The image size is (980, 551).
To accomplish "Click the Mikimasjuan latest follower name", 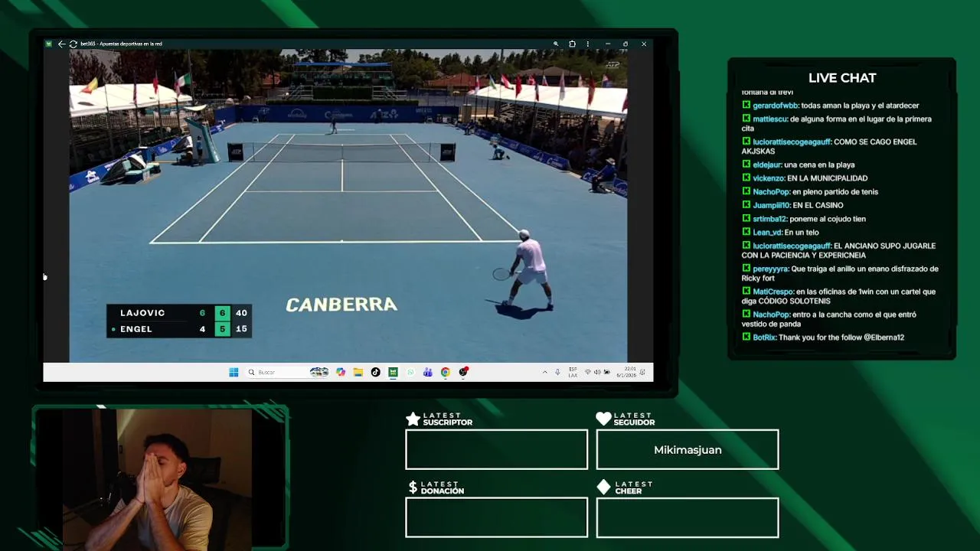I will pos(688,450).
